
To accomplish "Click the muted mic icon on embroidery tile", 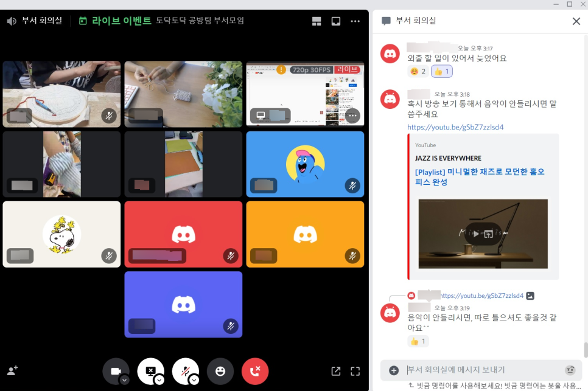I will (109, 116).
